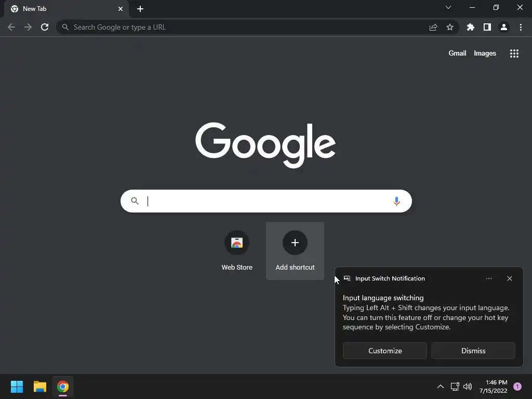Viewport: 532px width, 399px height.
Task: Open the Extensions puzzle icon
Action: 471,27
